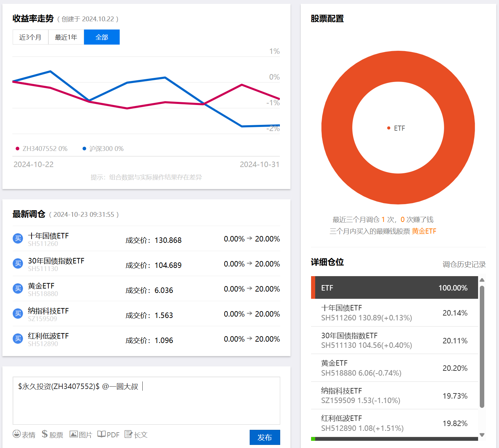Open 调仓历史记录 link
499x448 pixels.
[464, 264]
